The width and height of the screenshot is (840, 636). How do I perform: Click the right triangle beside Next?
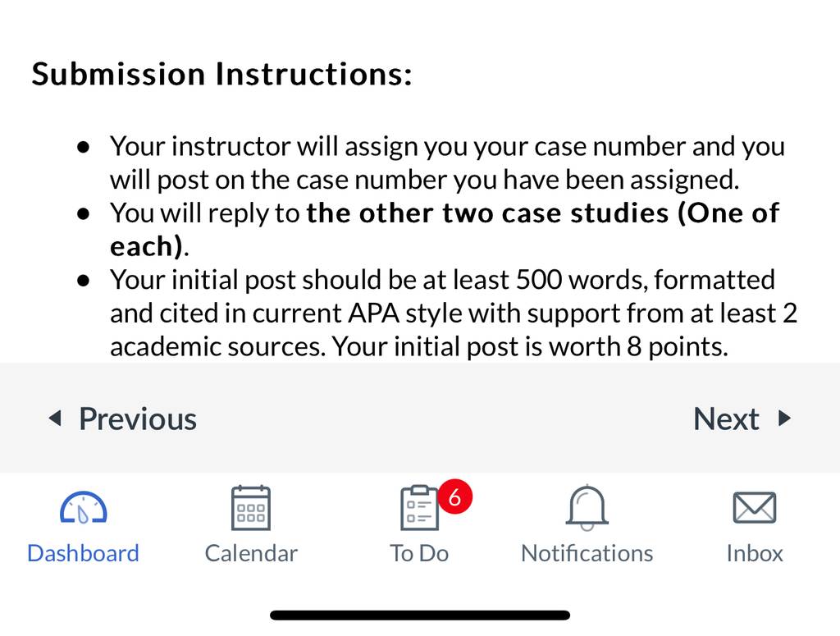pos(784,418)
